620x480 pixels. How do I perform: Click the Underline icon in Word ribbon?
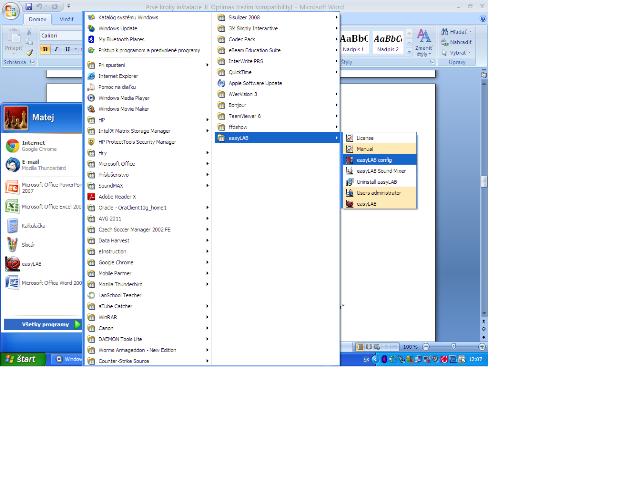point(68,49)
